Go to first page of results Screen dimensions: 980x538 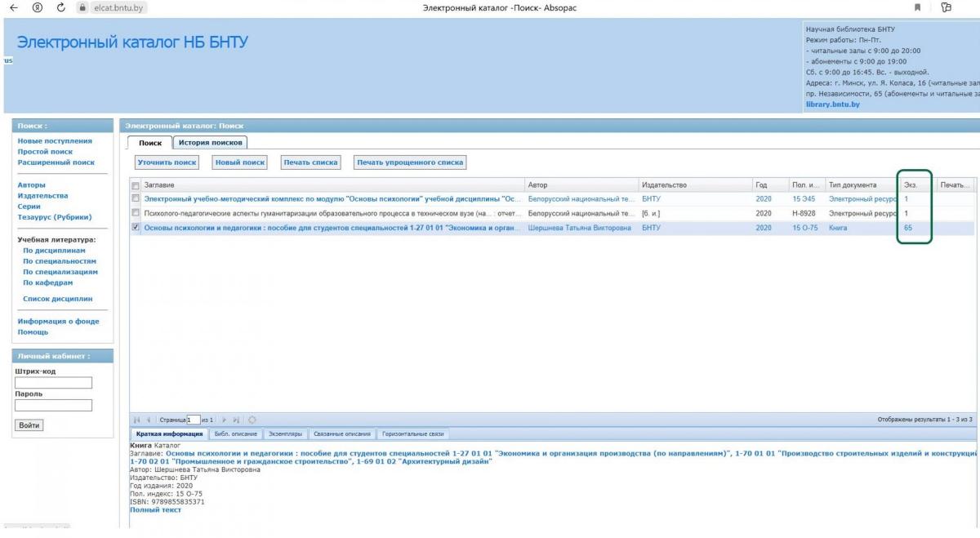pos(137,420)
